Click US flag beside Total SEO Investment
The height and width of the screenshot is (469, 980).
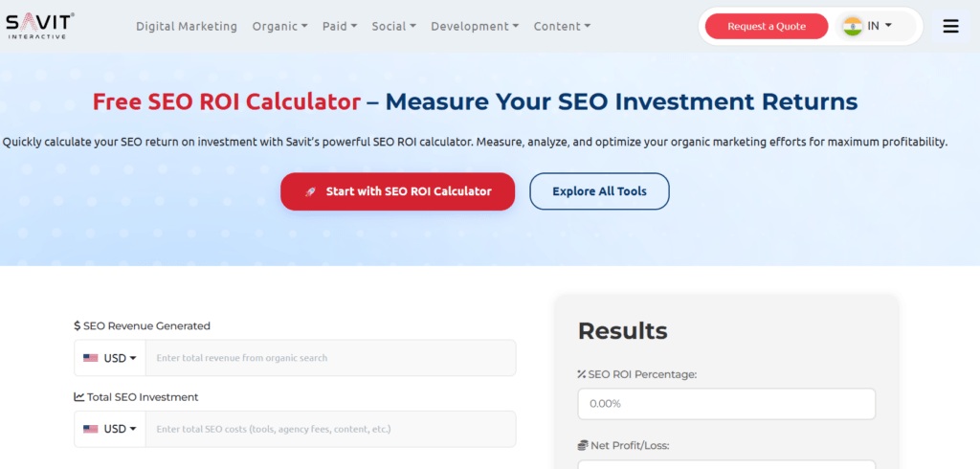click(x=91, y=429)
